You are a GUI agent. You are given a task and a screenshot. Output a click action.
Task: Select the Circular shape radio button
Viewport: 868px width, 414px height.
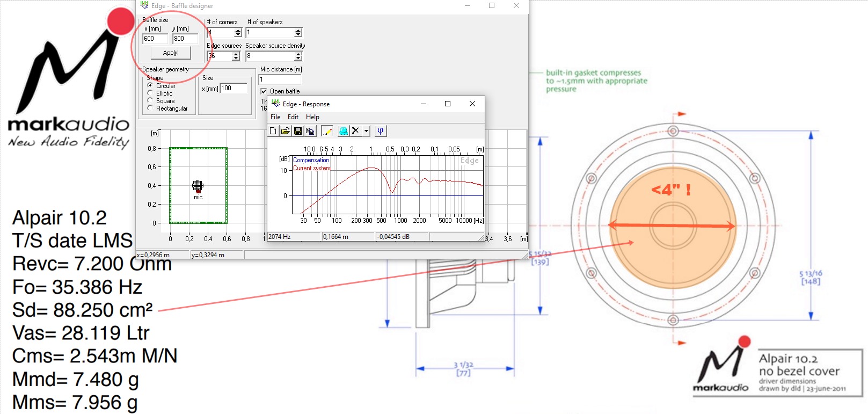pyautogui.click(x=150, y=85)
